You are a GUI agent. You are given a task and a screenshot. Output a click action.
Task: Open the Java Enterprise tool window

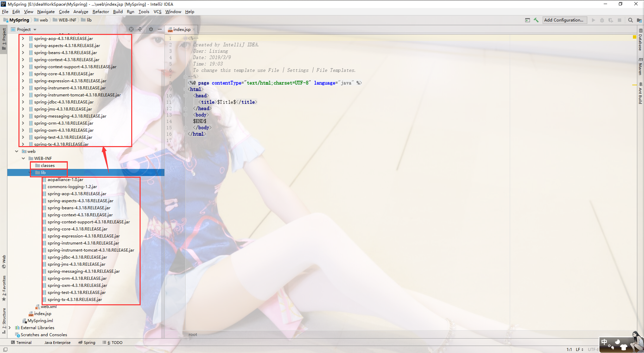click(57, 343)
